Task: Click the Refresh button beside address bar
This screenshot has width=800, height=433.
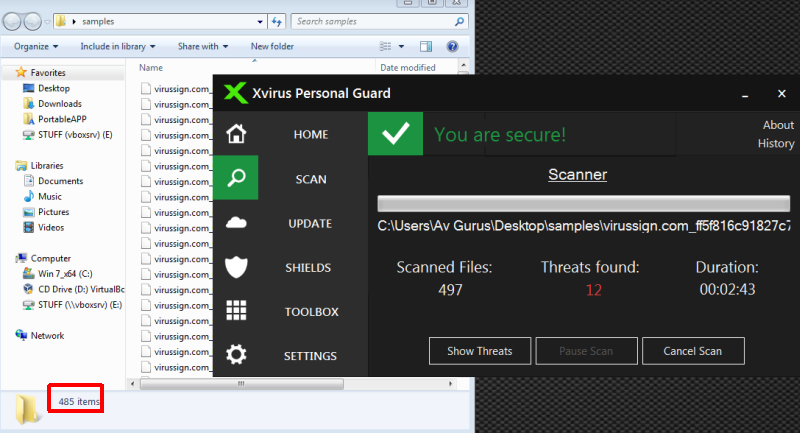Action: [277, 21]
